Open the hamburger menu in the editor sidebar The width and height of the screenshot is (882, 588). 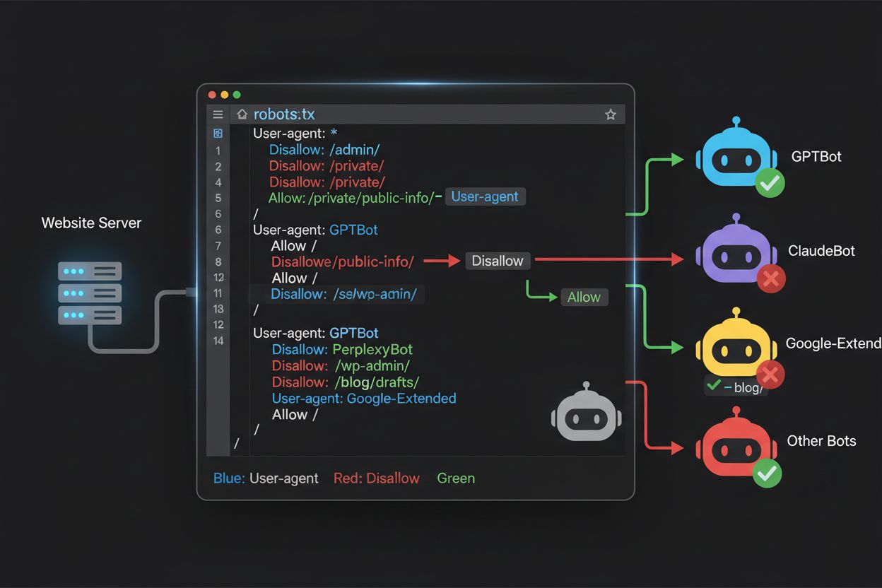click(x=218, y=114)
